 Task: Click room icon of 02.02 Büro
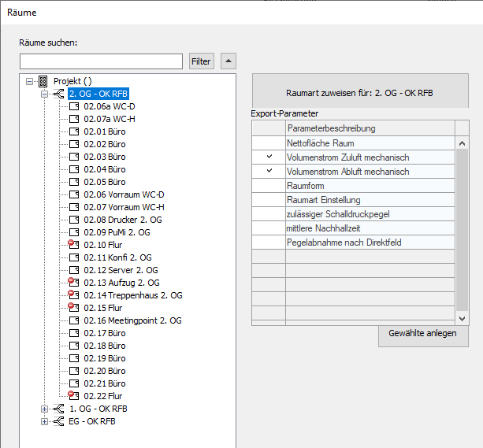click(74, 144)
